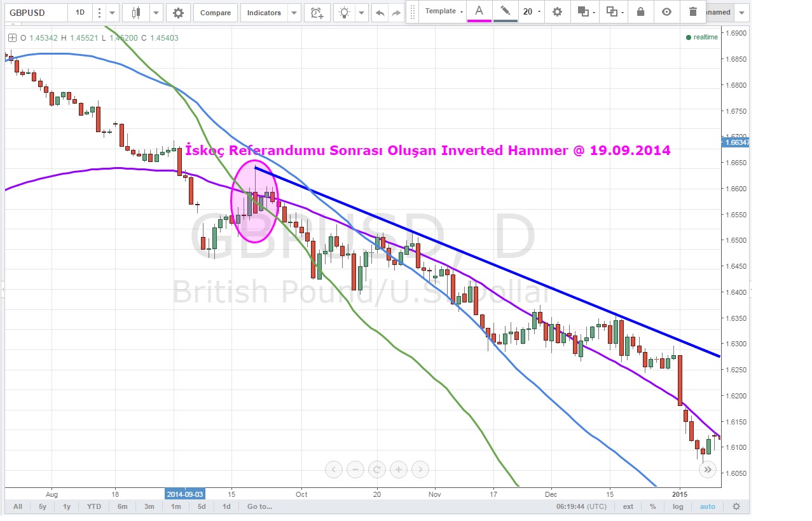Toggle the auto scale option
Screen dimensions: 812x521
pos(707,506)
